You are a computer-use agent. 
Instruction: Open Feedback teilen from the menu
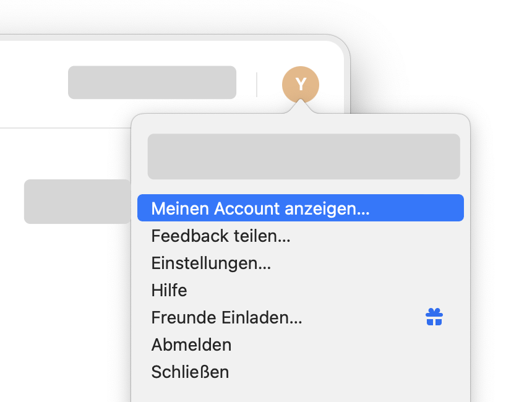pyautogui.click(x=300, y=236)
